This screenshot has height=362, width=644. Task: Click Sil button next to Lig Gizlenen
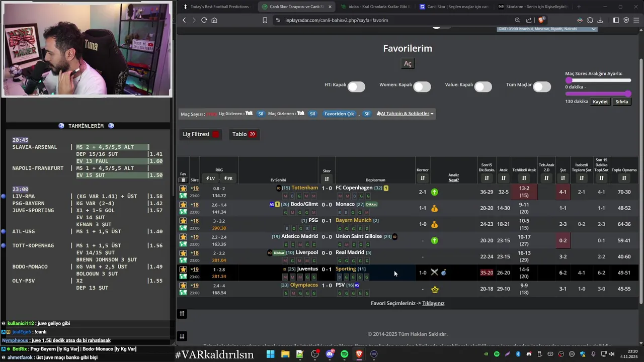[261, 114]
